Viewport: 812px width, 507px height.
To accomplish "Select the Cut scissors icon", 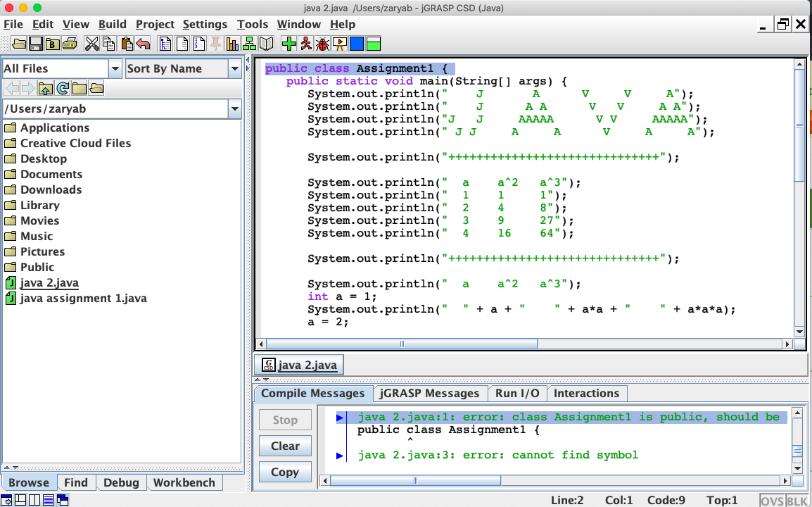I will 92,43.
